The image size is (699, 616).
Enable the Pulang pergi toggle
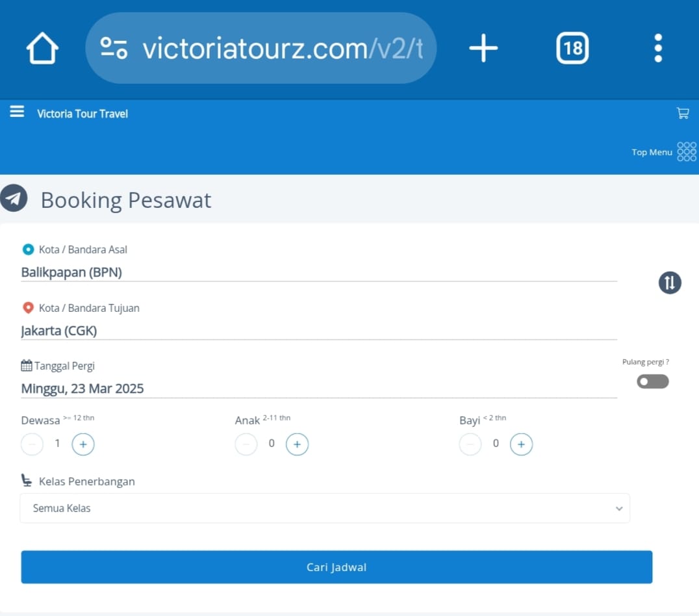coord(652,381)
